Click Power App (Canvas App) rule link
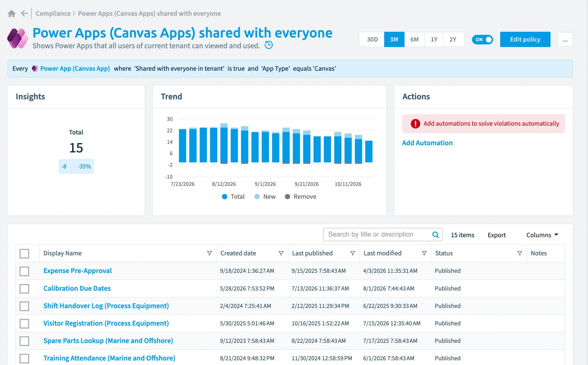 75,68
